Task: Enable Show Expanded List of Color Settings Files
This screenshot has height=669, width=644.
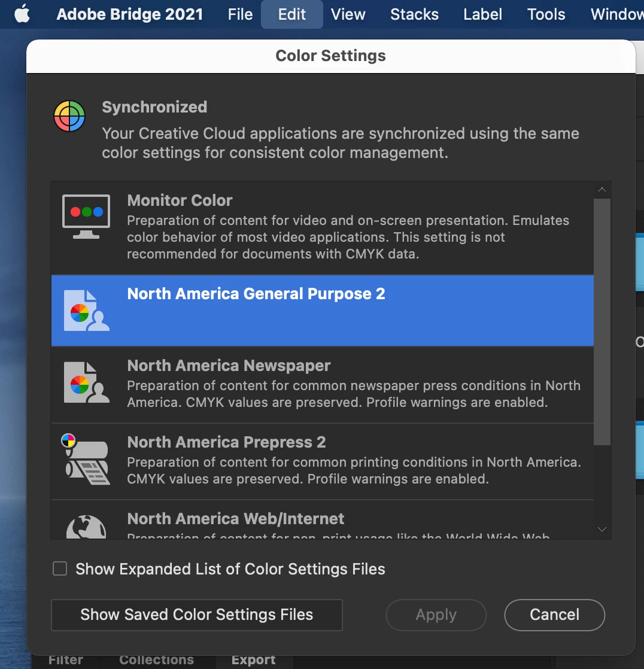Action: (x=60, y=568)
